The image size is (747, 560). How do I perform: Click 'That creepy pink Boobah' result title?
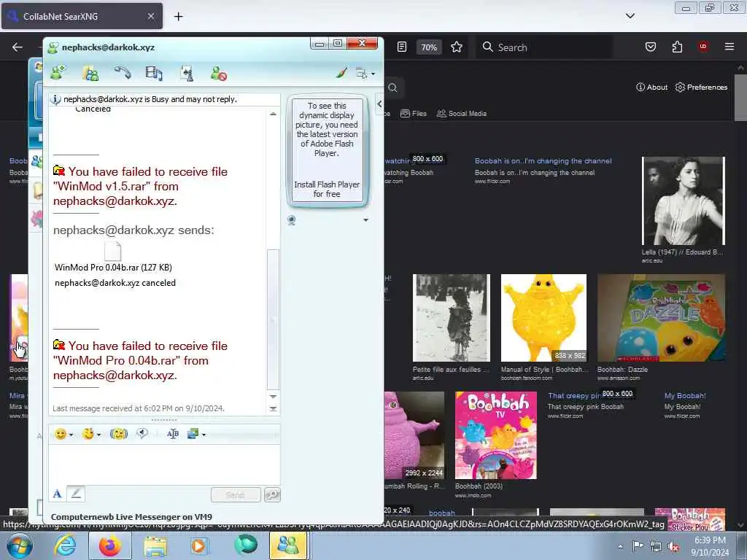pos(573,396)
